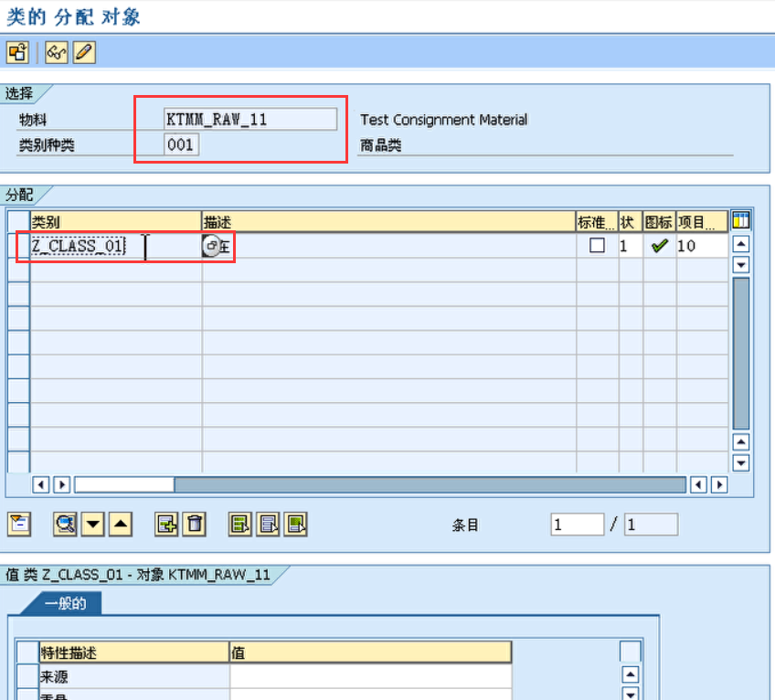Click the filter settings icon above entries
The width and height of the screenshot is (775, 700).
click(18, 524)
